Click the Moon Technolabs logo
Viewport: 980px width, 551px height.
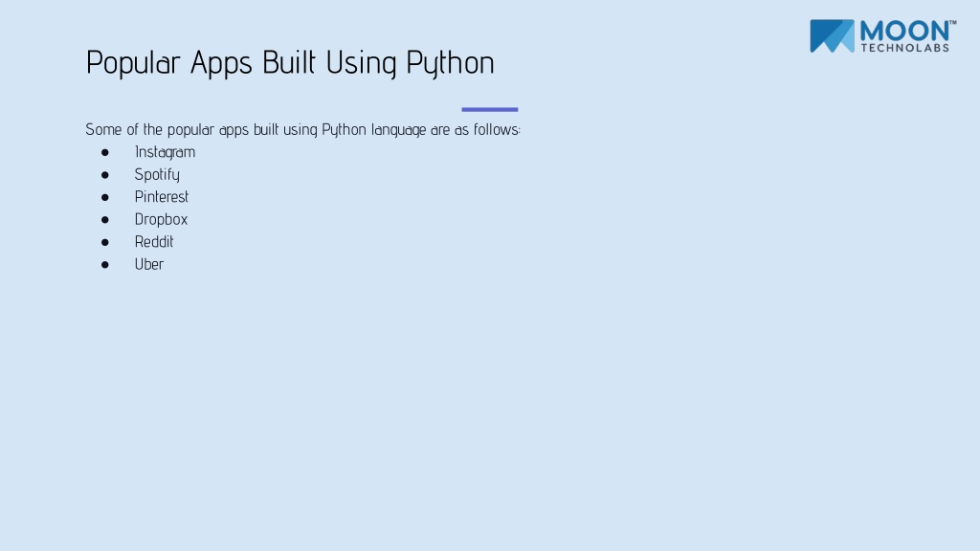(x=882, y=35)
